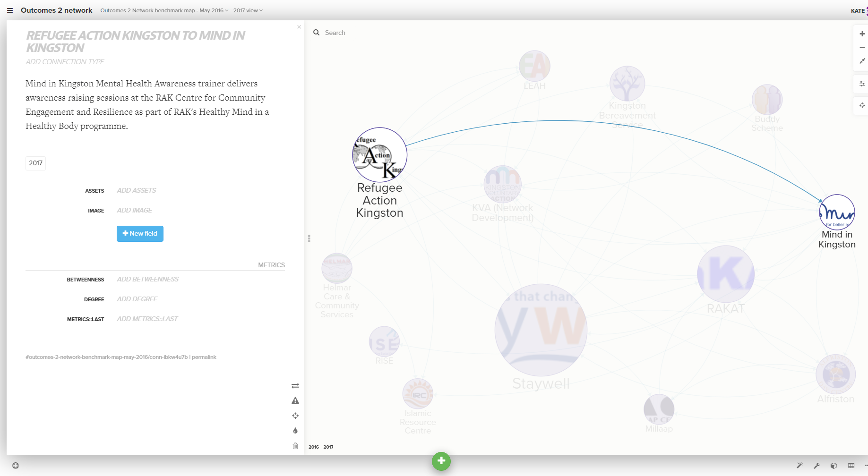Click Add Connection Type placeholder
Viewport: 868px width, 476px height.
[65, 62]
